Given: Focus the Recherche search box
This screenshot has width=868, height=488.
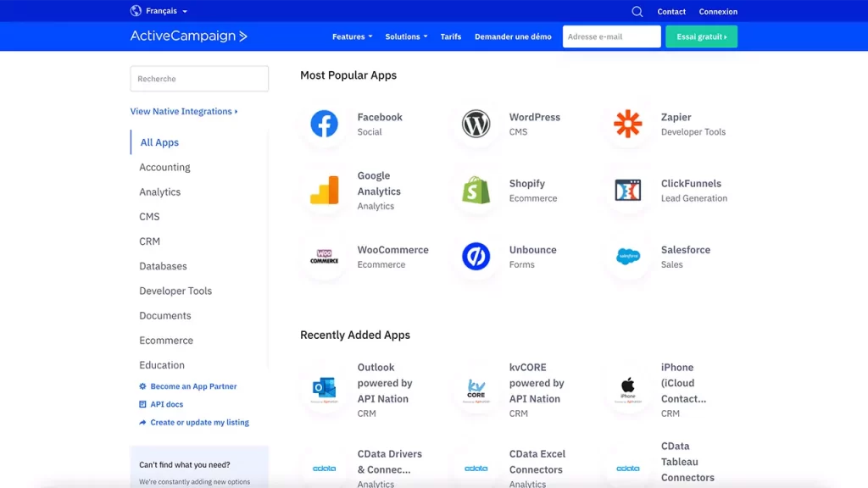Looking at the screenshot, I should (199, 79).
